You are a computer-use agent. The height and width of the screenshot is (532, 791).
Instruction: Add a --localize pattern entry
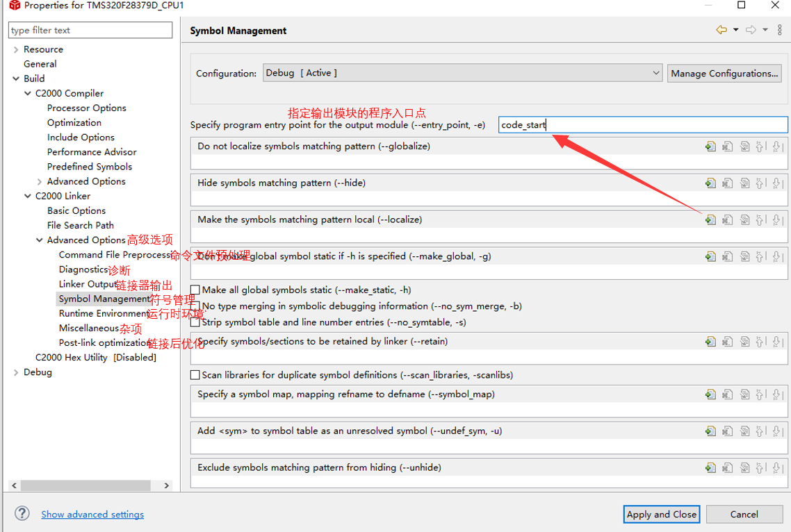click(x=711, y=220)
